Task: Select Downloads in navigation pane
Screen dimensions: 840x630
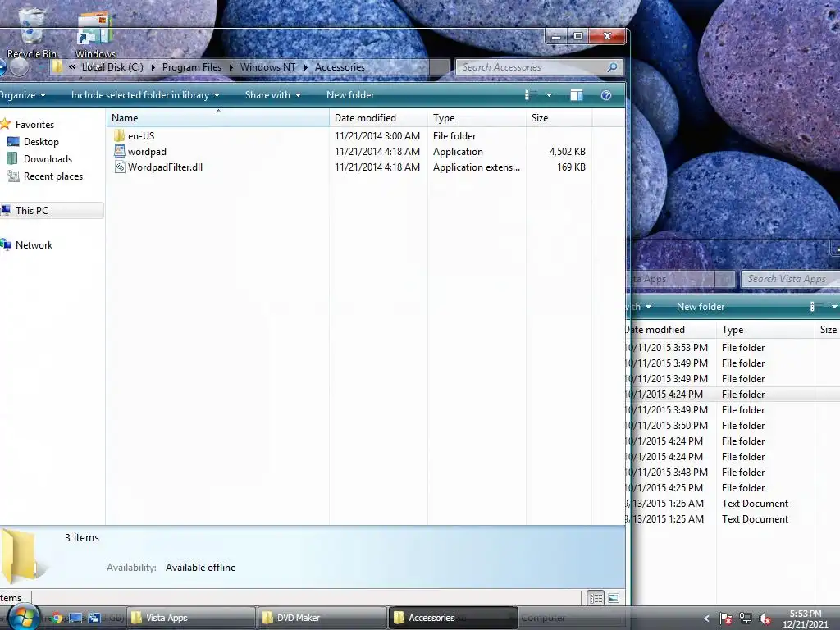Action: tap(48, 158)
